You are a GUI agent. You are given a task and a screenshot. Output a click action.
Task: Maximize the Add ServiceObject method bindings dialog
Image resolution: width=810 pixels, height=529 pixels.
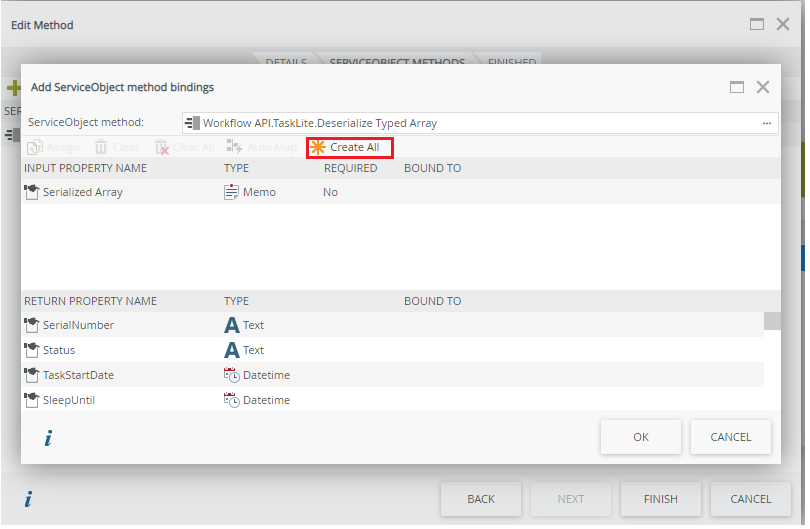[737, 87]
